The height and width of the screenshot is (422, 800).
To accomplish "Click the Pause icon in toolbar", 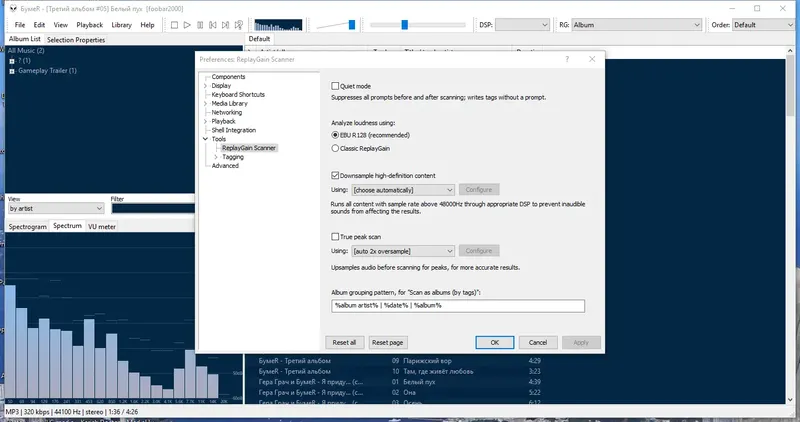I will (x=200, y=24).
